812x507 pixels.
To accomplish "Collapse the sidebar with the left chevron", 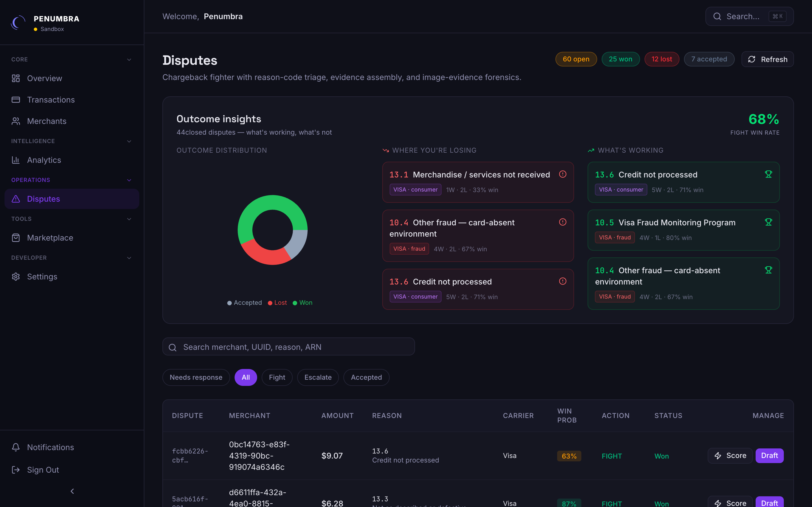I will 72,491.
